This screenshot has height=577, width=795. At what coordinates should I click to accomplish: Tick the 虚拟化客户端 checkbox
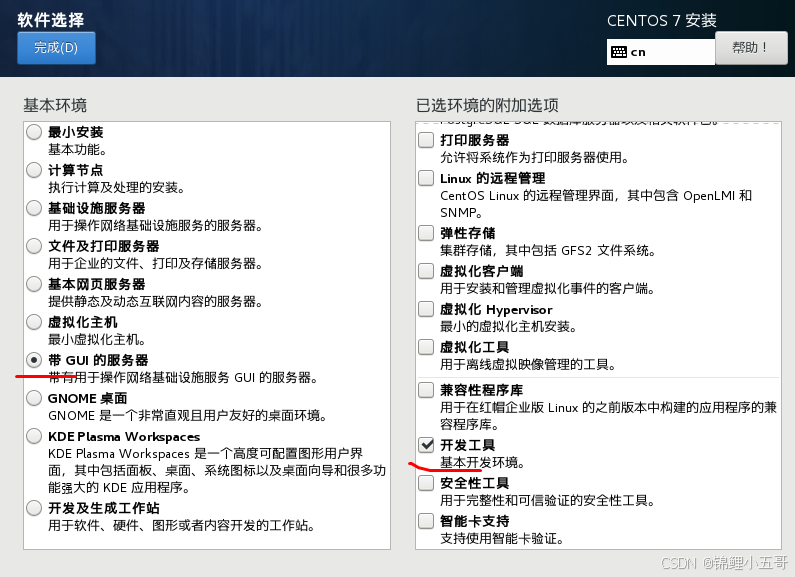tap(426, 271)
